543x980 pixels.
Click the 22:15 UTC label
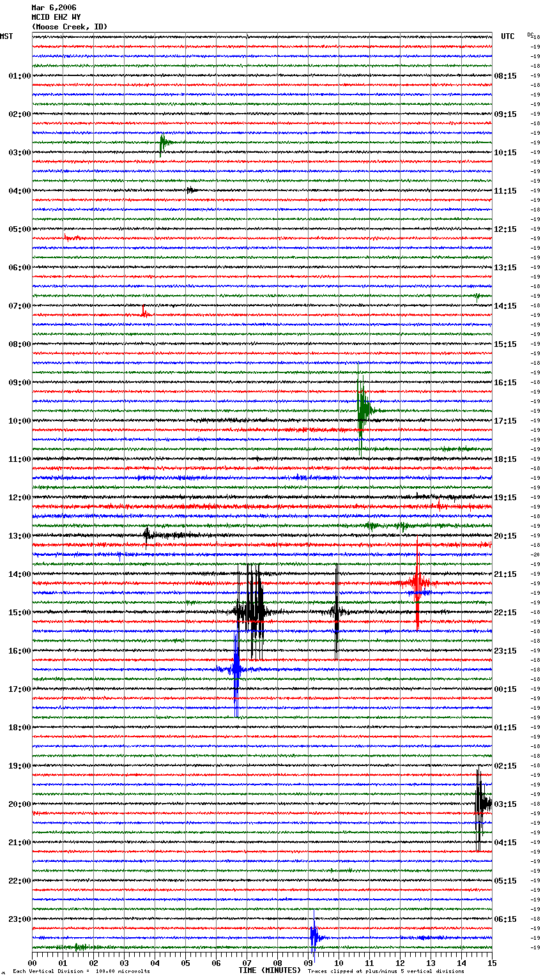point(505,613)
